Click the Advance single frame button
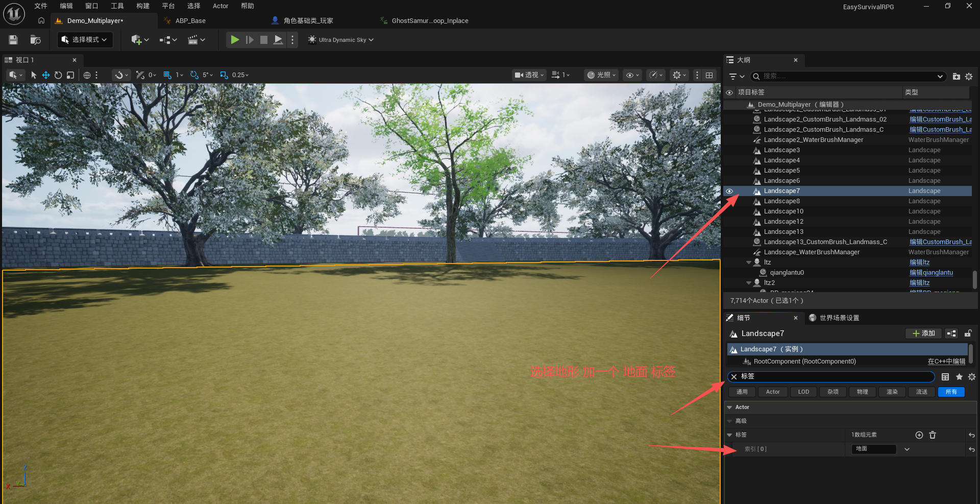This screenshot has height=504, width=980. pyautogui.click(x=250, y=40)
